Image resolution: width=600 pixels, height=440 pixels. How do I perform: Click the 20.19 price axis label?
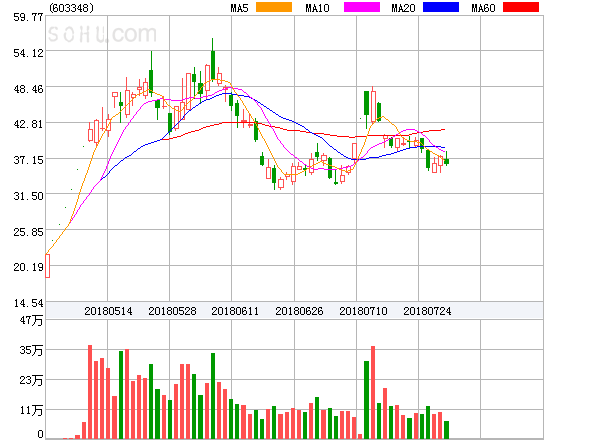coord(28,267)
